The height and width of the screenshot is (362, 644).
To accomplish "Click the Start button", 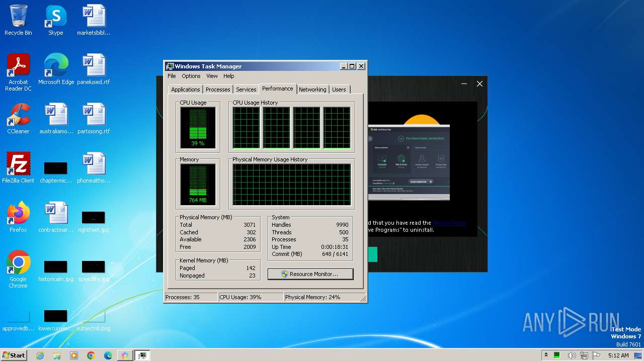I will pos(14,355).
